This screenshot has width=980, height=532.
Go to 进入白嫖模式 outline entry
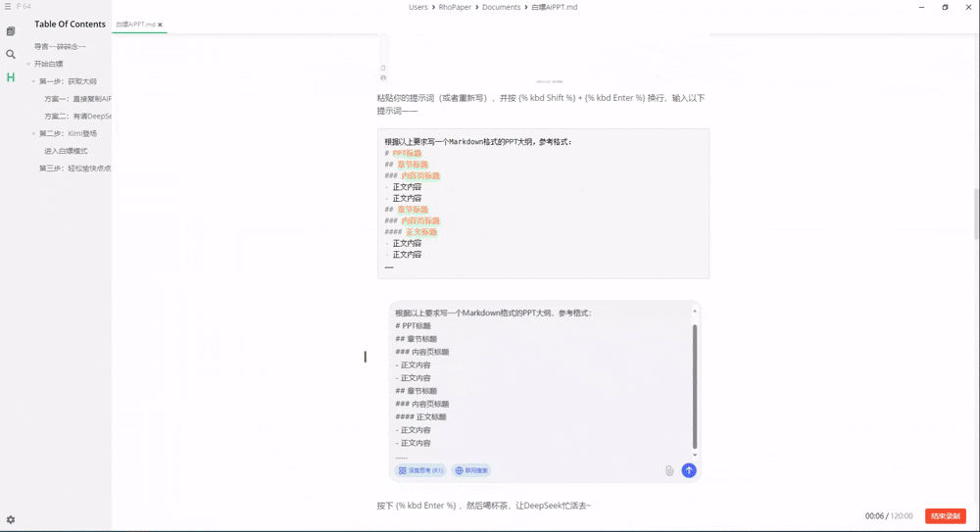click(x=66, y=151)
